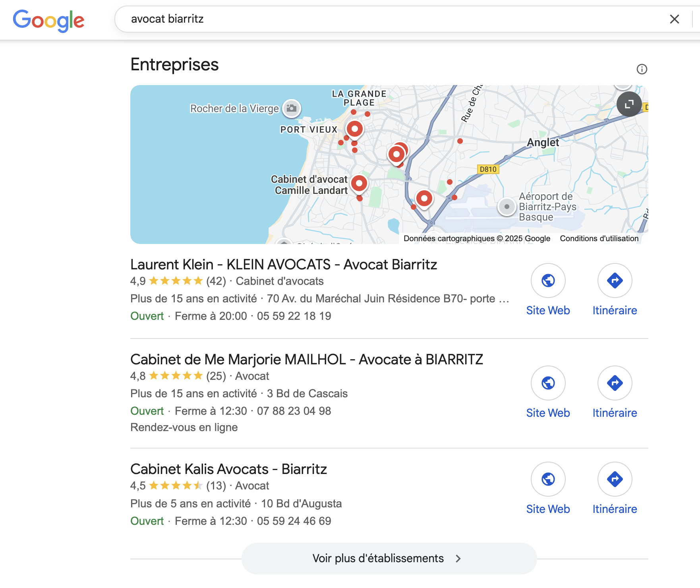Clear the search query with the X icon
The image size is (700, 588).
point(675,19)
